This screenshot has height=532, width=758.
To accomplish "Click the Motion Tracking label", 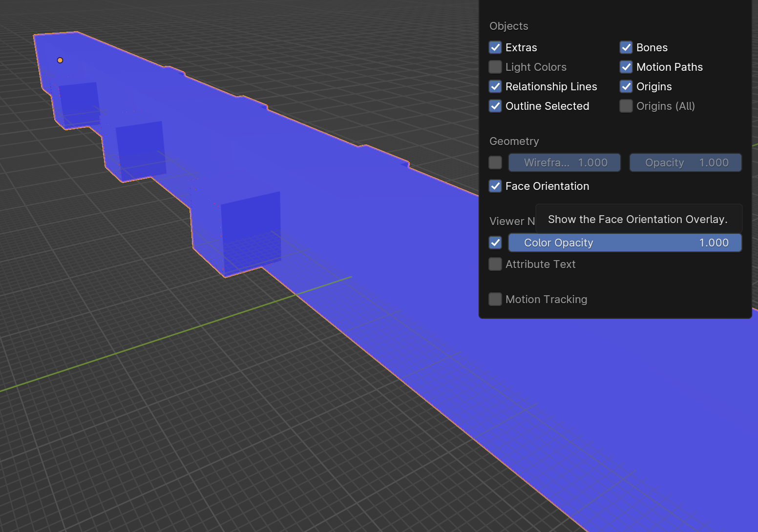I will pyautogui.click(x=547, y=299).
